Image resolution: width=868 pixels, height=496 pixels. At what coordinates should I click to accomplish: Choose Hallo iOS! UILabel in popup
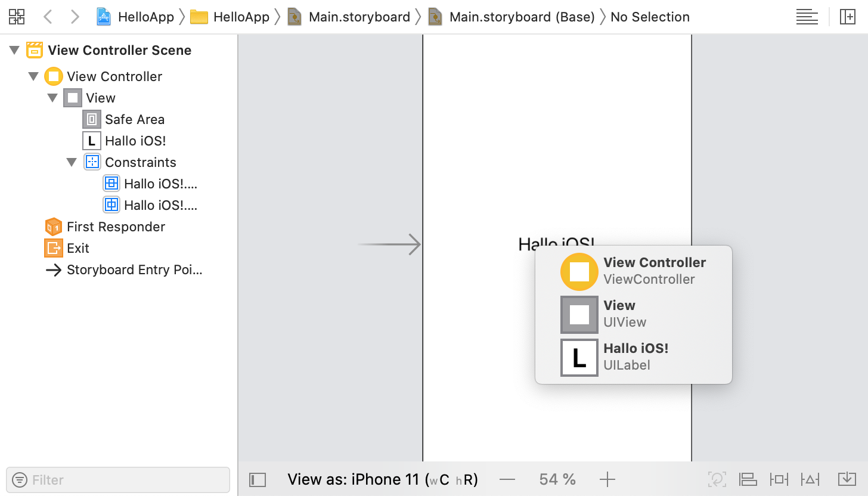pyautogui.click(x=633, y=357)
